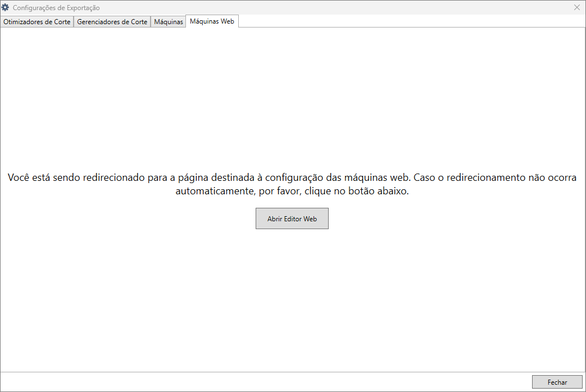Image resolution: width=586 pixels, height=392 pixels.
Task: Click the Abrir Editor Web button
Action: 292,218
